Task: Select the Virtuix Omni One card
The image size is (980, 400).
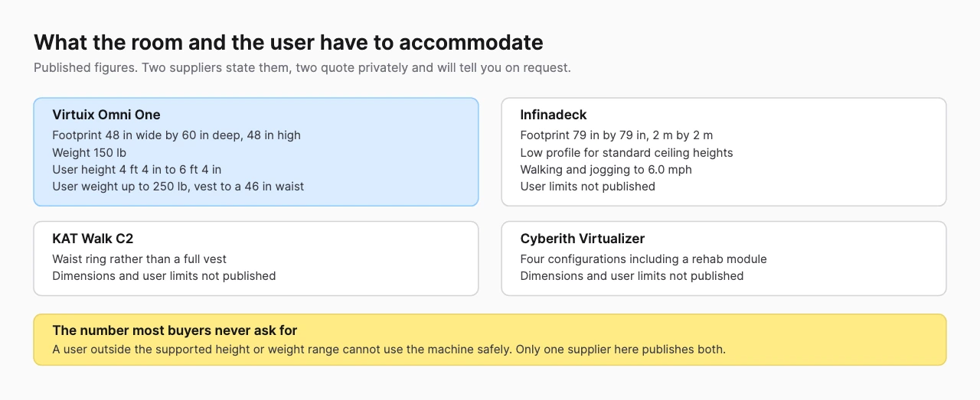Action: click(256, 151)
